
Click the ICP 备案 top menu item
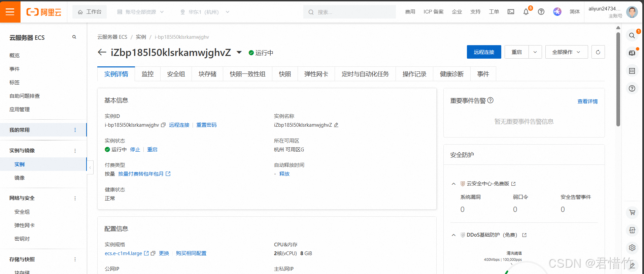[433, 12]
